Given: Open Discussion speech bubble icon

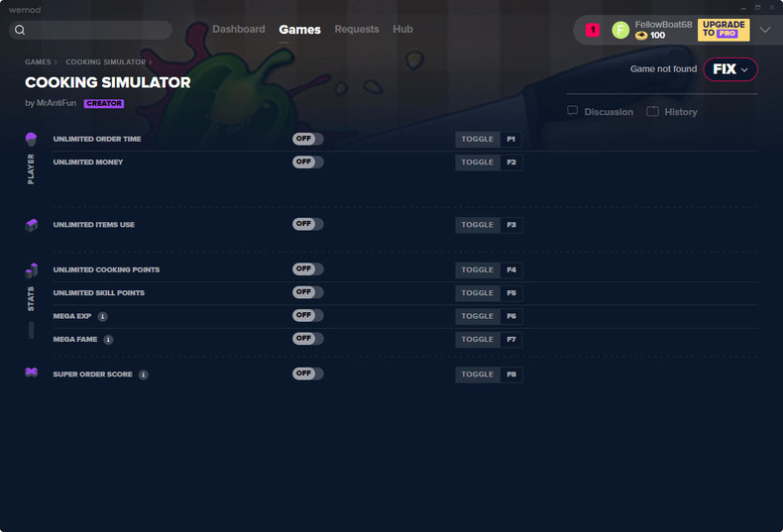Looking at the screenshot, I should click(x=572, y=111).
